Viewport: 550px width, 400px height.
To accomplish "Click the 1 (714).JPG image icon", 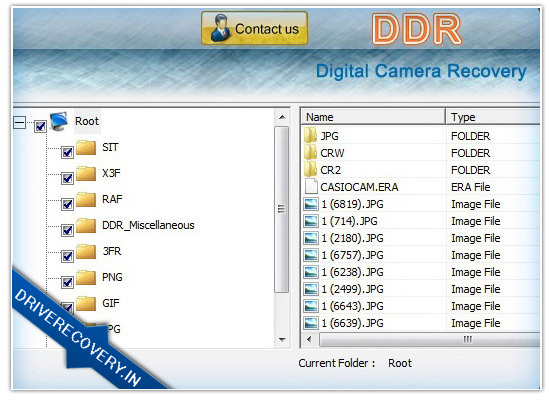I will point(311,221).
